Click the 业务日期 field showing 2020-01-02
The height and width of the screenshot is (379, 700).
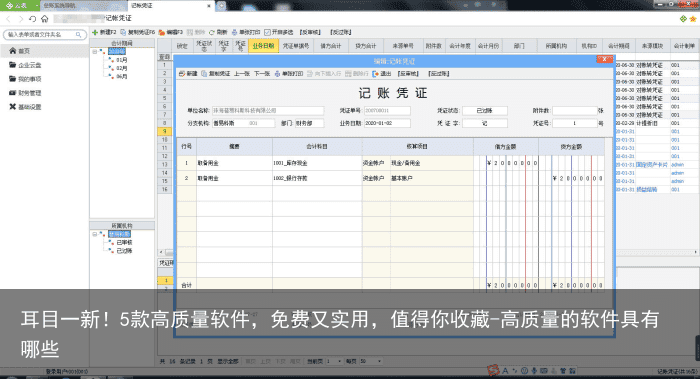tap(387, 123)
